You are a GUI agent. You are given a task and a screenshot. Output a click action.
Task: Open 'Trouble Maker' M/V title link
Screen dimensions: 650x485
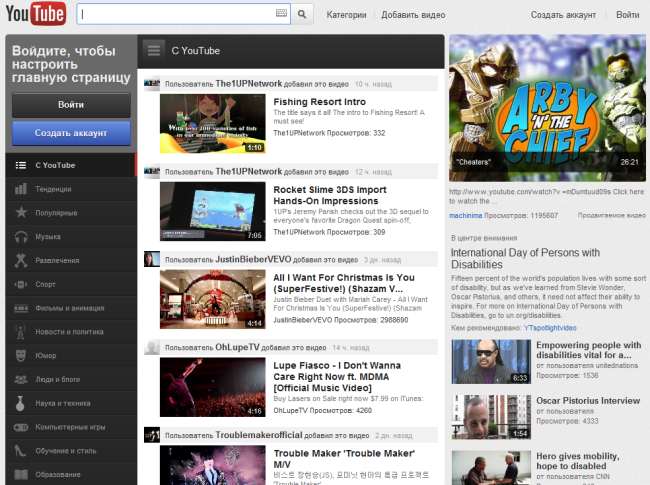[344, 459]
